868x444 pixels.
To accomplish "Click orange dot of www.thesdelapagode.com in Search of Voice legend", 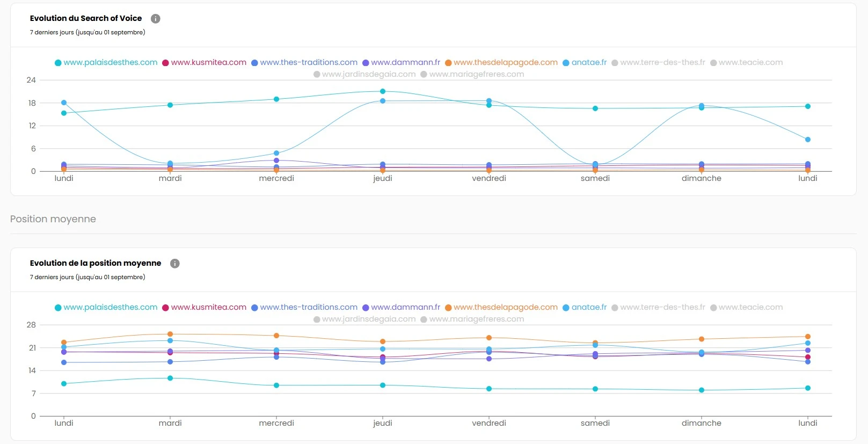I will click(x=448, y=63).
